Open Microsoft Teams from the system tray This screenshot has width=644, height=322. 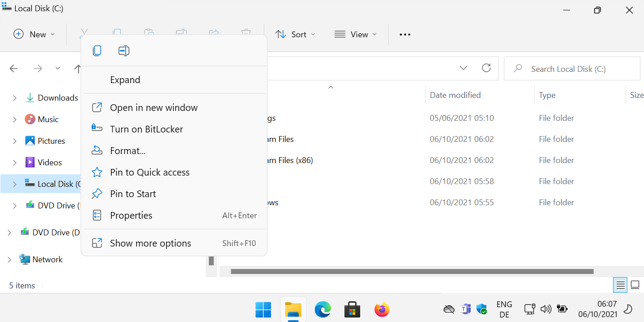point(465,309)
